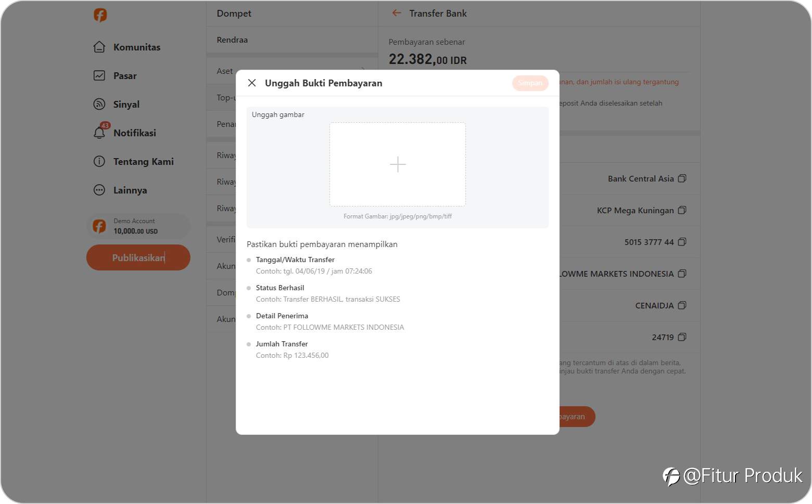Click Bank Central Asia text

641,178
